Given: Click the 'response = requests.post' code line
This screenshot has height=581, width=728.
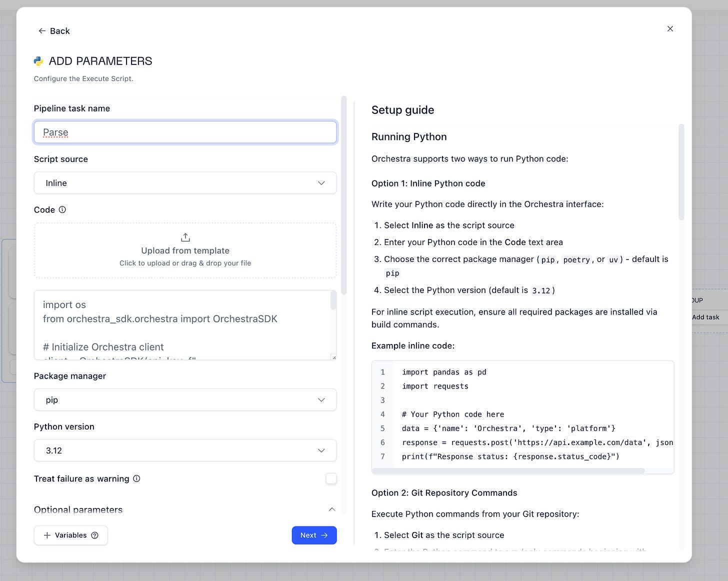Looking at the screenshot, I should tap(537, 442).
